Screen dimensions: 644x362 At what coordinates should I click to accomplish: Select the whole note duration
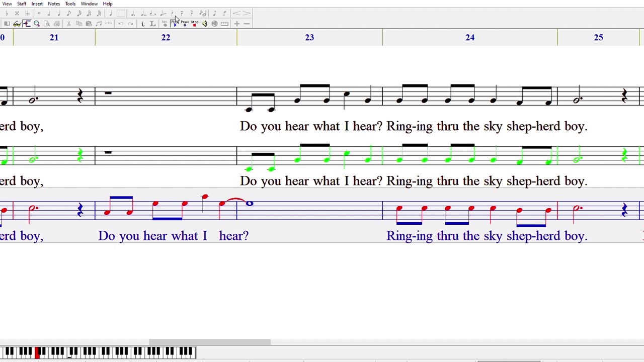[39, 14]
